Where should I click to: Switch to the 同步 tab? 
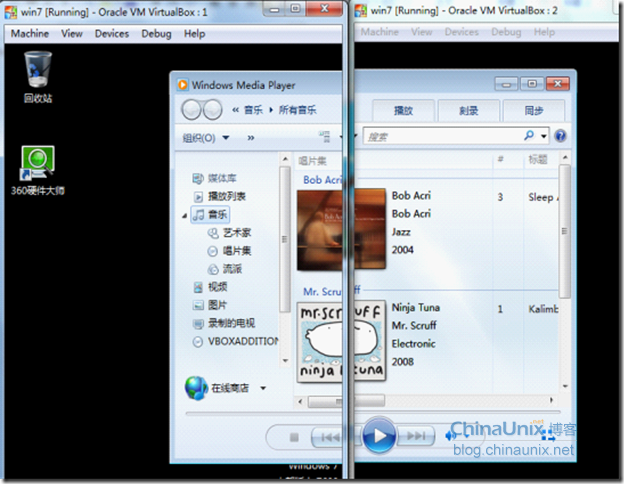(534, 110)
